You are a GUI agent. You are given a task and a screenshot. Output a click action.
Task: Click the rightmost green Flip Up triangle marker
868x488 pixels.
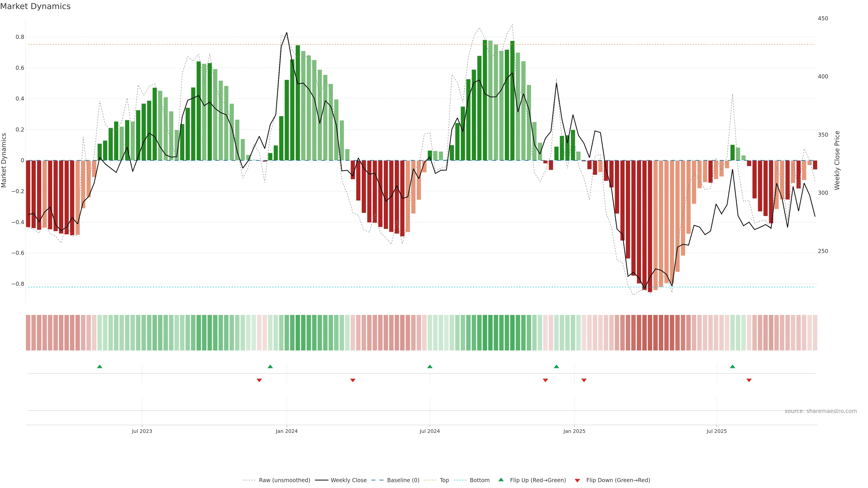pyautogui.click(x=732, y=366)
